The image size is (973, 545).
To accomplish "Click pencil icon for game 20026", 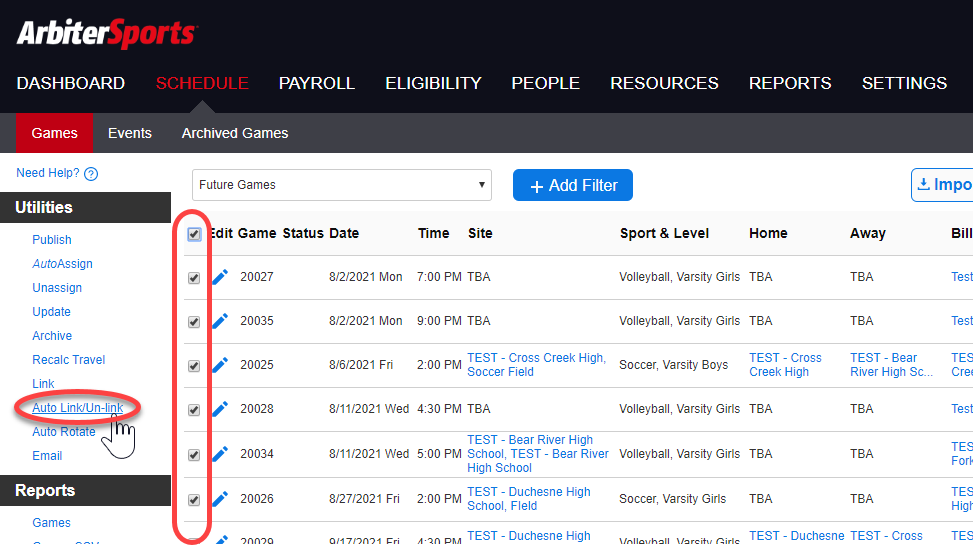I will click(220, 499).
